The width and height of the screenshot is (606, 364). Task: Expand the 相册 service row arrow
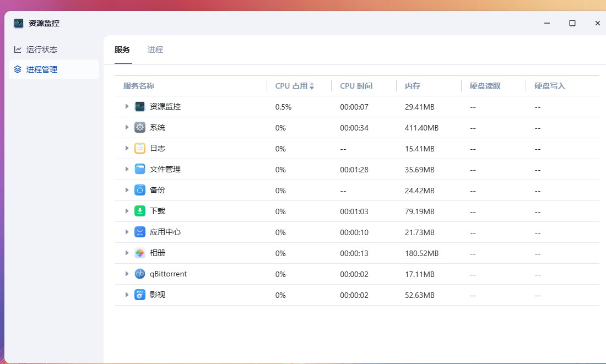127,253
